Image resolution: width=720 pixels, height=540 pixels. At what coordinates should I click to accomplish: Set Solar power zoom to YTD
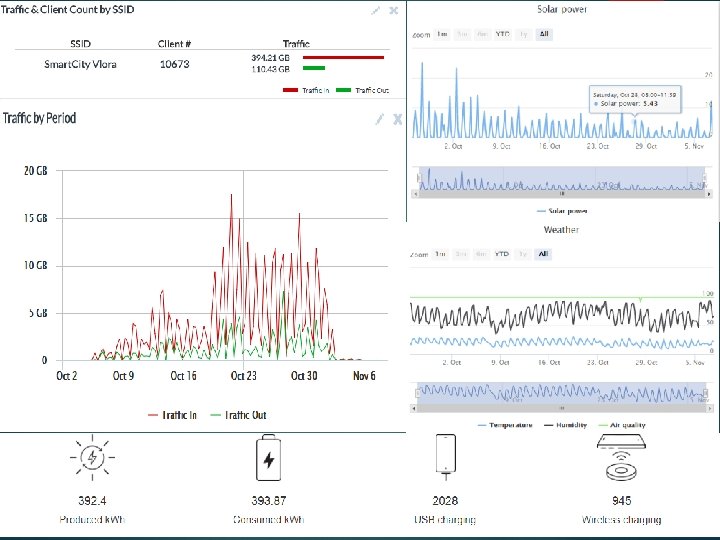(x=503, y=34)
